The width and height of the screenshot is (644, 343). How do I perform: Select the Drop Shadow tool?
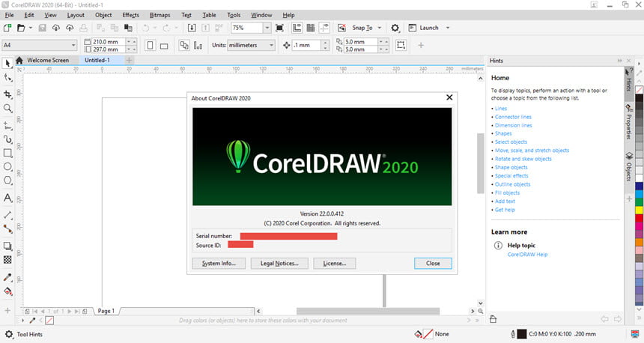click(x=7, y=246)
